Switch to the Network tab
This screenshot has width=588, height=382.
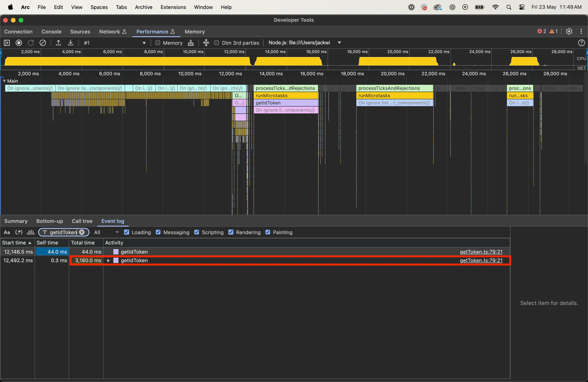pyautogui.click(x=113, y=32)
